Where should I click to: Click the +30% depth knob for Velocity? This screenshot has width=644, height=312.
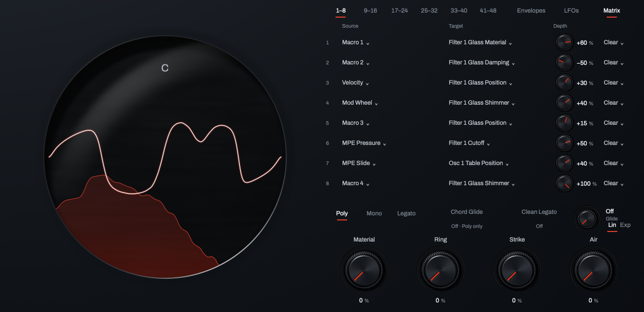pos(565,83)
